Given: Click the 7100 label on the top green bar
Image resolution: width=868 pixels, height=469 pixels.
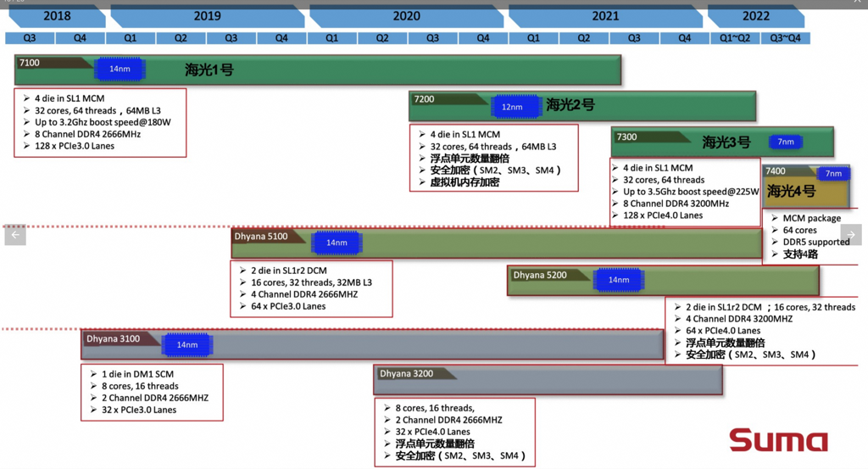Looking at the screenshot, I should [x=30, y=63].
